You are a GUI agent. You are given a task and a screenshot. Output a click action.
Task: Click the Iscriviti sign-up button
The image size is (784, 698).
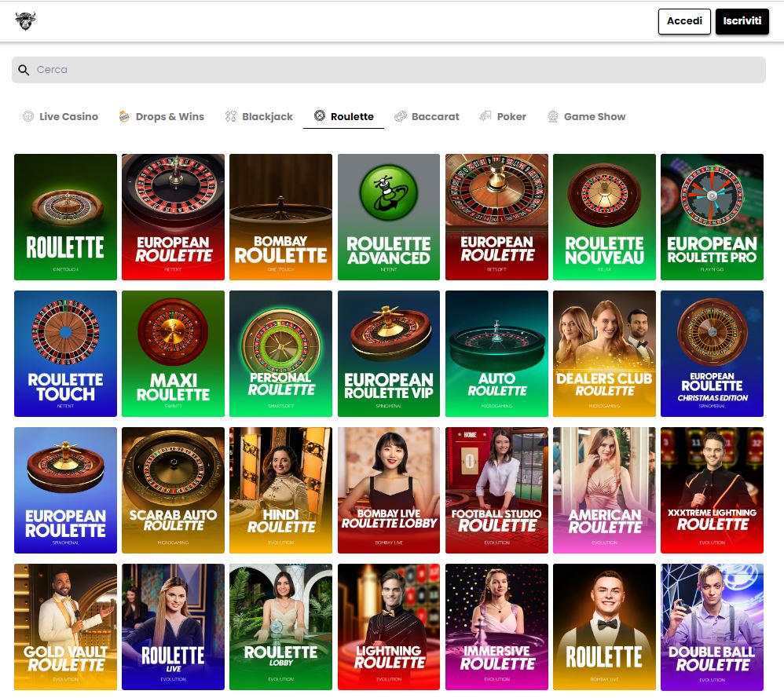(742, 21)
